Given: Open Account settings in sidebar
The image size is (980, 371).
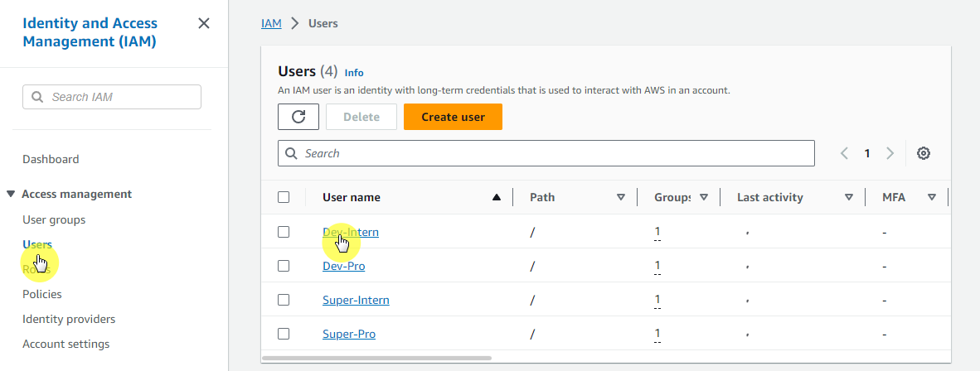Looking at the screenshot, I should point(65,344).
